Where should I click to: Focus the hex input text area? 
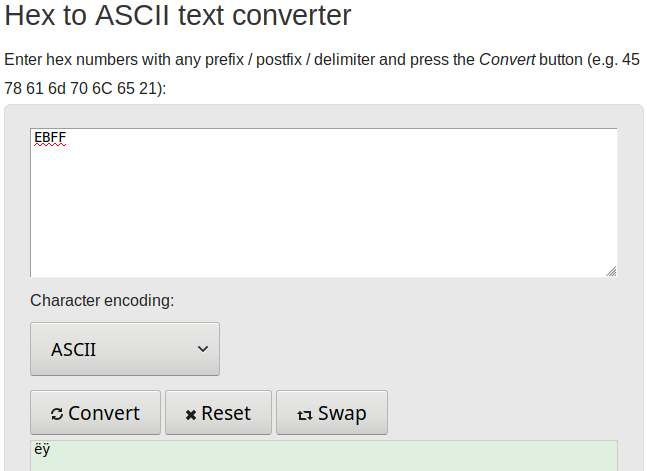(324, 202)
